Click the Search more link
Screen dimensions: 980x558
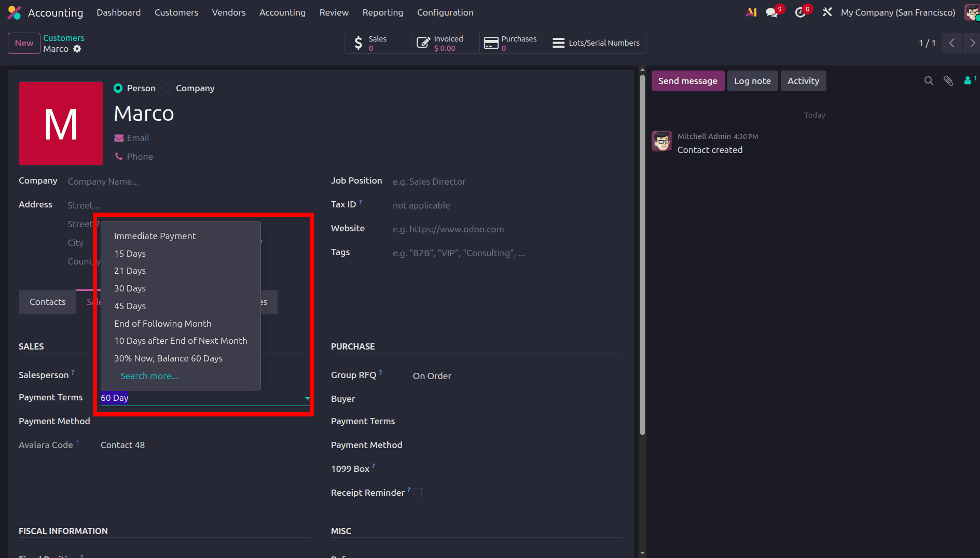[x=149, y=375]
